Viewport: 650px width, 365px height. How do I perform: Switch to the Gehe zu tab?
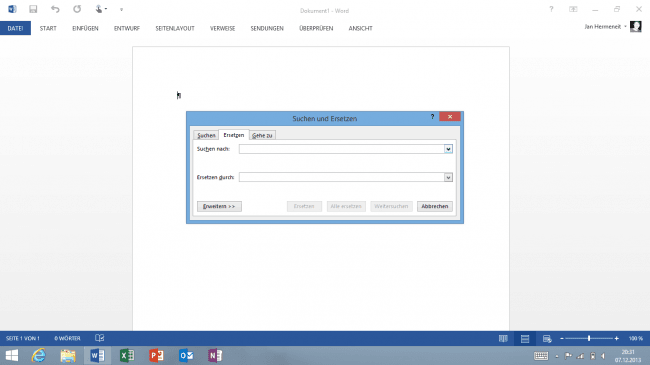[262, 136]
